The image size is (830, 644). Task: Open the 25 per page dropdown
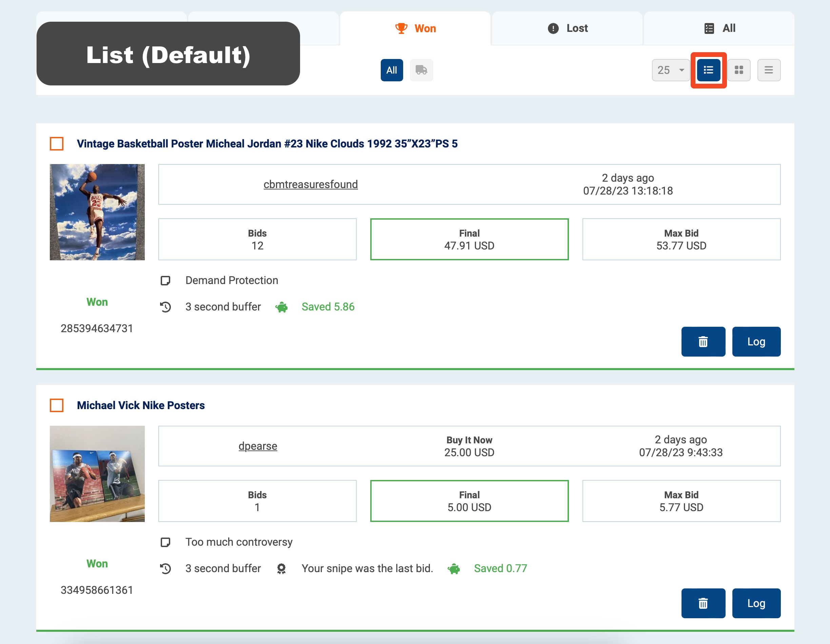670,70
